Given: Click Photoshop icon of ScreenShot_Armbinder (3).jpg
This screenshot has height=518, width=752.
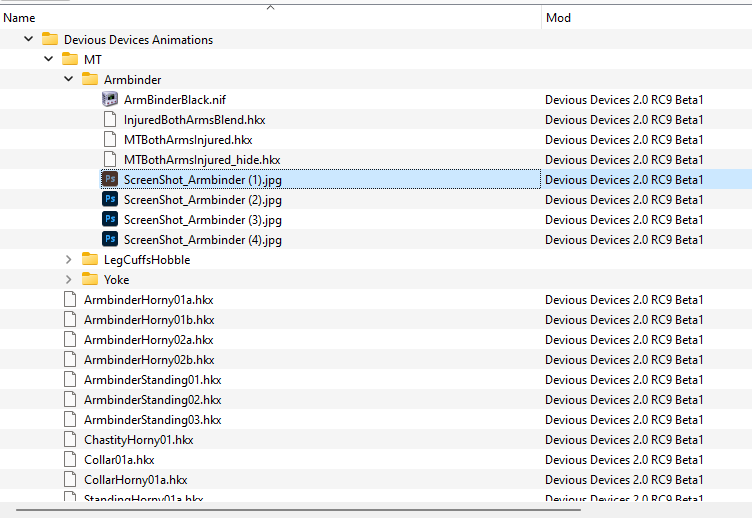Looking at the screenshot, I should click(110, 219).
